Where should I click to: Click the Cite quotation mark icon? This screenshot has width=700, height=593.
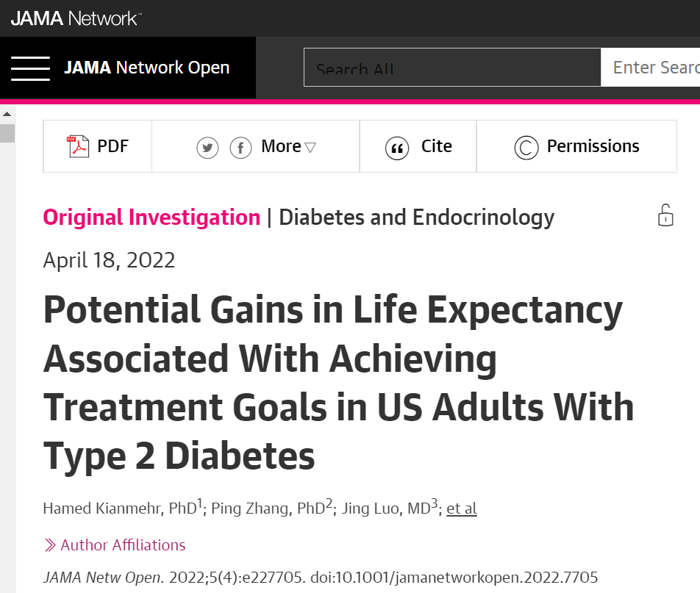point(397,148)
